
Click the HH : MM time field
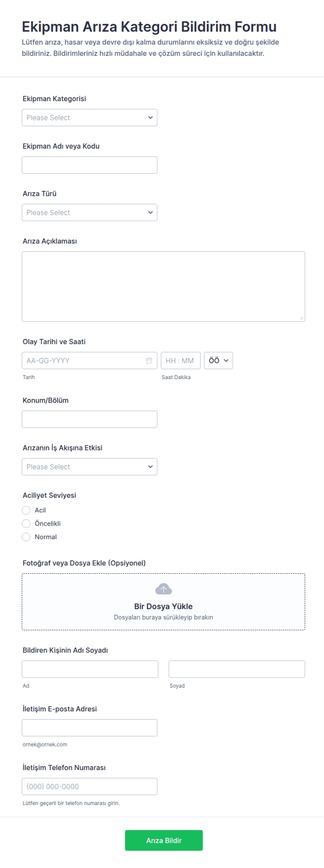click(180, 361)
